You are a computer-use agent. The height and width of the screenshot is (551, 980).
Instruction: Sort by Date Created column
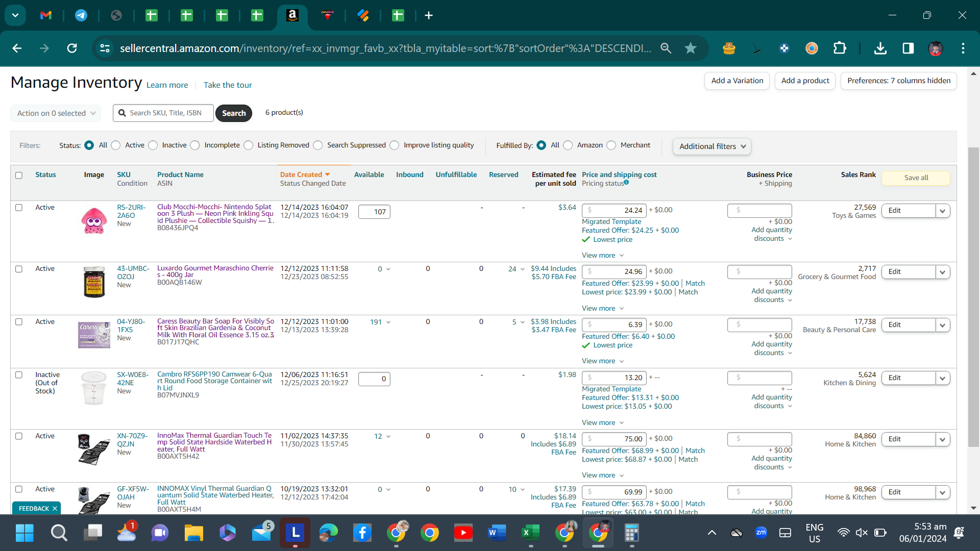tap(305, 174)
